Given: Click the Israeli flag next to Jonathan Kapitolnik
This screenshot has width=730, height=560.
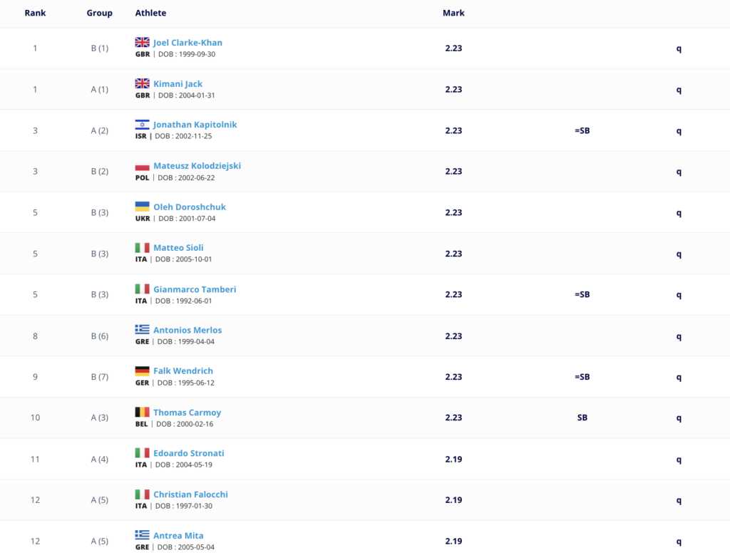Looking at the screenshot, I should pyautogui.click(x=142, y=124).
